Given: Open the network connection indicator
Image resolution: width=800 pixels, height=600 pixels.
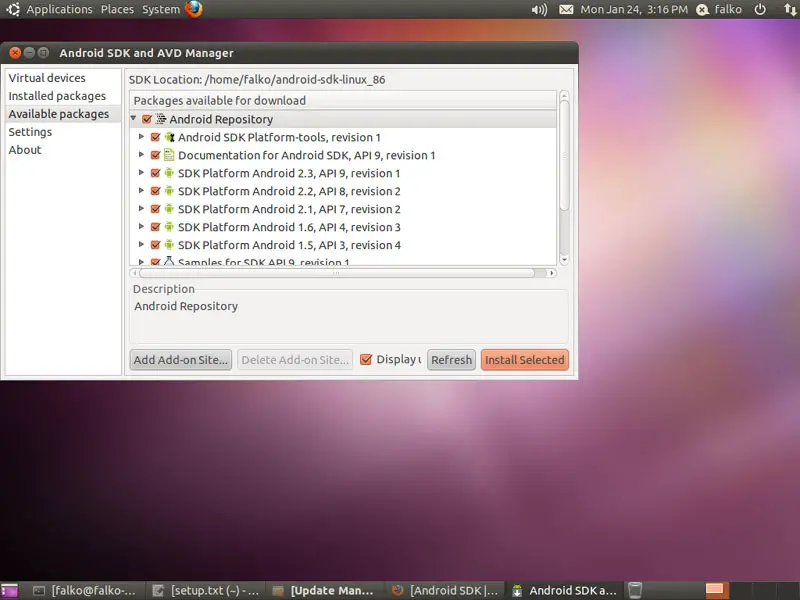Looking at the screenshot, I should 789,10.
